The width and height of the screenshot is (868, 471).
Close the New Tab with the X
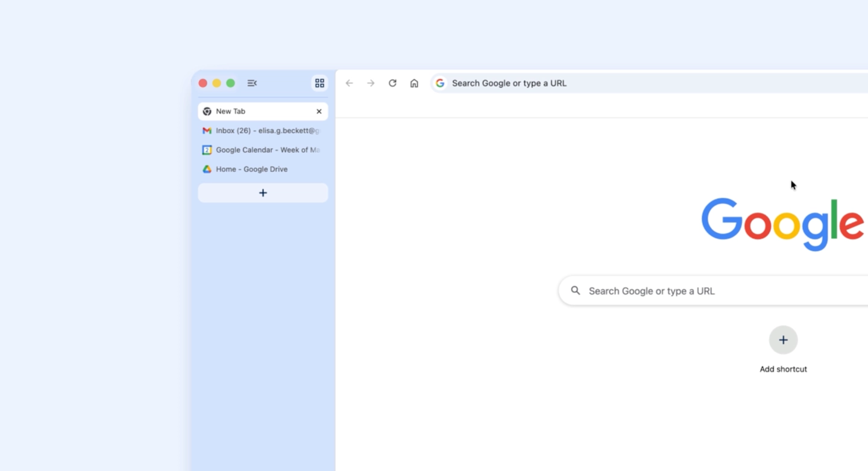[x=319, y=111]
